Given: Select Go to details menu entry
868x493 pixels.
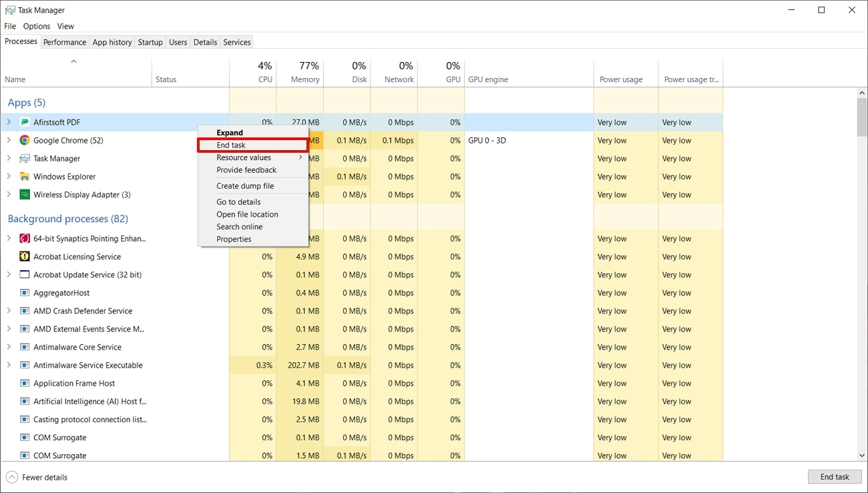Looking at the screenshot, I should pyautogui.click(x=253, y=201).
